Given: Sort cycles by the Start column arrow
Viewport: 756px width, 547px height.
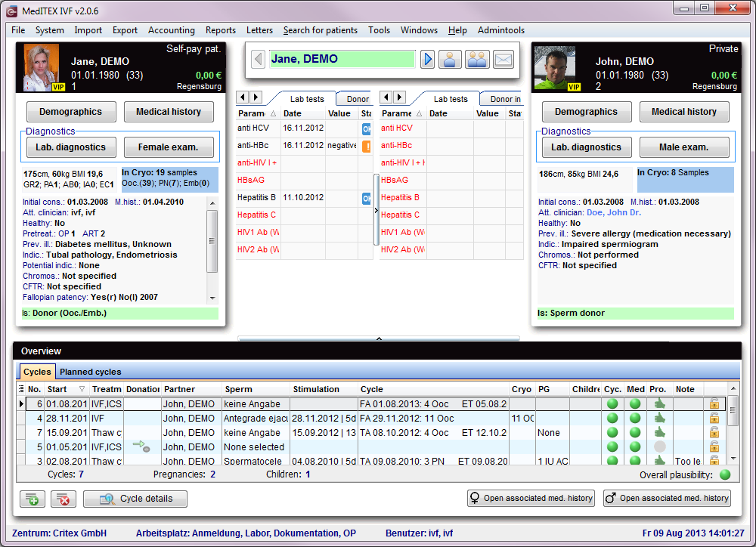Looking at the screenshot, I should pyautogui.click(x=82, y=389).
